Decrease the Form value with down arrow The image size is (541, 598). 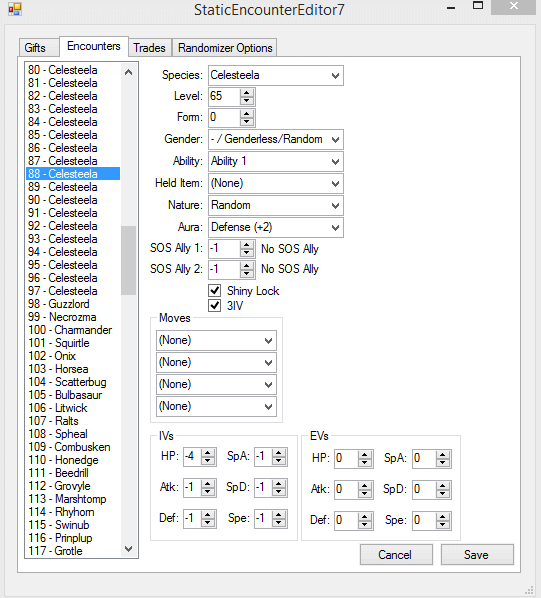(247, 122)
